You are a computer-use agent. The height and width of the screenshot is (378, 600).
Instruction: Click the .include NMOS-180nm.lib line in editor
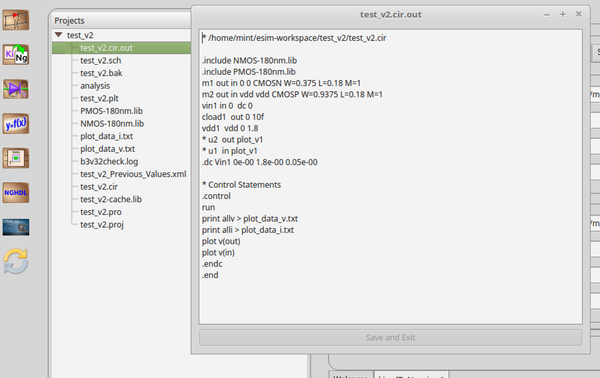(249, 60)
